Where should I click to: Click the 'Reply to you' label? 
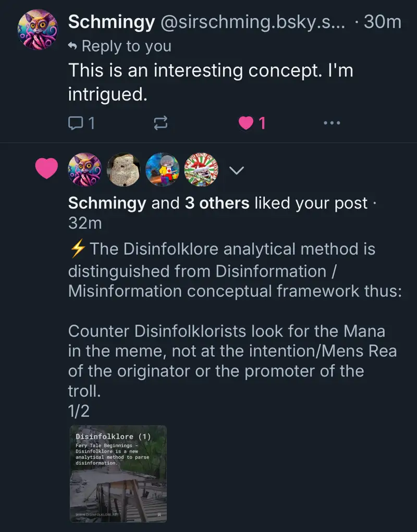[126, 46]
